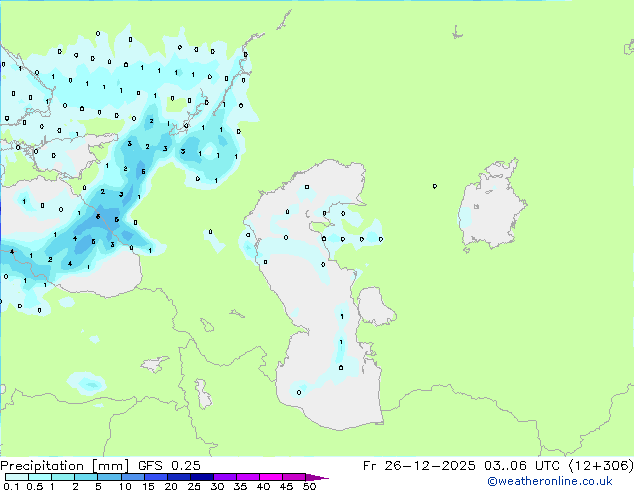
Task: Select the legend swatch between 15 and 20
Action: 156,477
